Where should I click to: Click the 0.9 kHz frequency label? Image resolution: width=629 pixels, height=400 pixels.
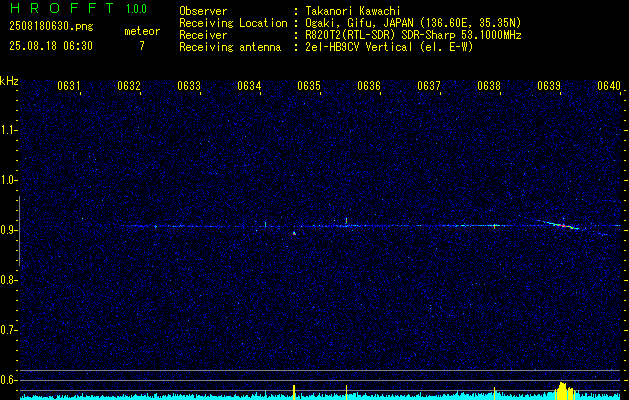[8, 230]
